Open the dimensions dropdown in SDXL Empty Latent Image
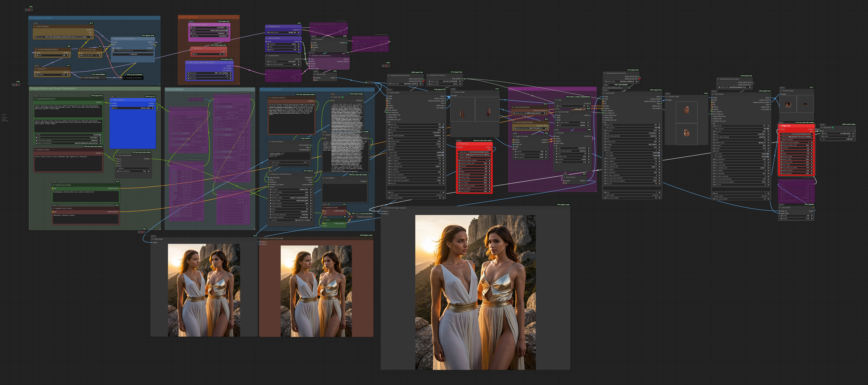Screen dimensions: 868x385 (x=210, y=73)
